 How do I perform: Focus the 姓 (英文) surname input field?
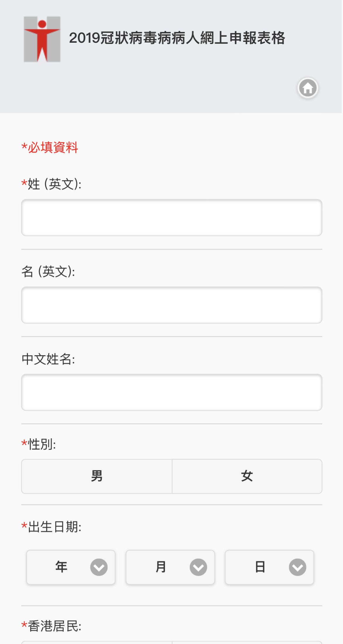click(171, 218)
